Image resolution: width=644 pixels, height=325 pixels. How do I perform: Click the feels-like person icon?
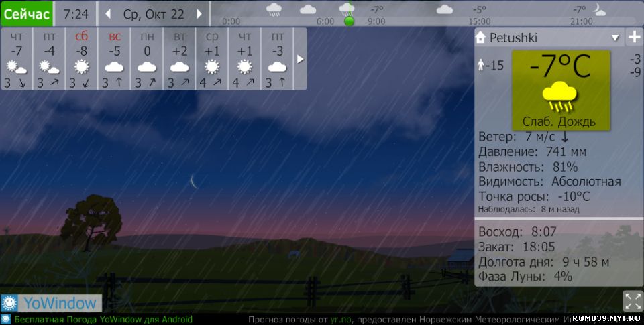click(480, 65)
